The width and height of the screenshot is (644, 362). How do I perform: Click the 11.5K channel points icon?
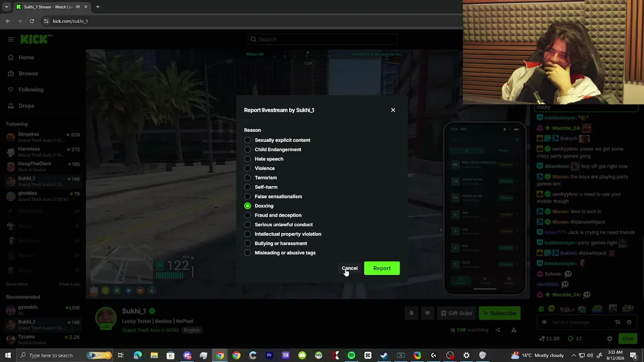pyautogui.click(x=542, y=339)
